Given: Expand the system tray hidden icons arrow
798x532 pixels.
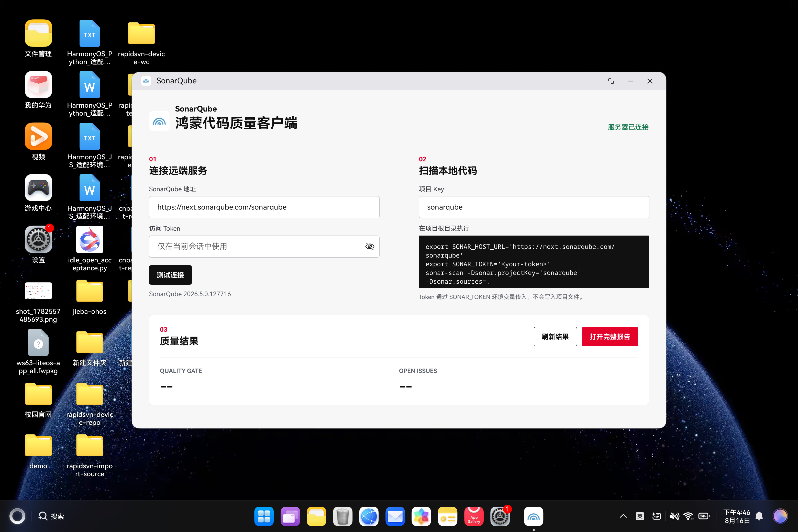Looking at the screenshot, I should (623, 516).
